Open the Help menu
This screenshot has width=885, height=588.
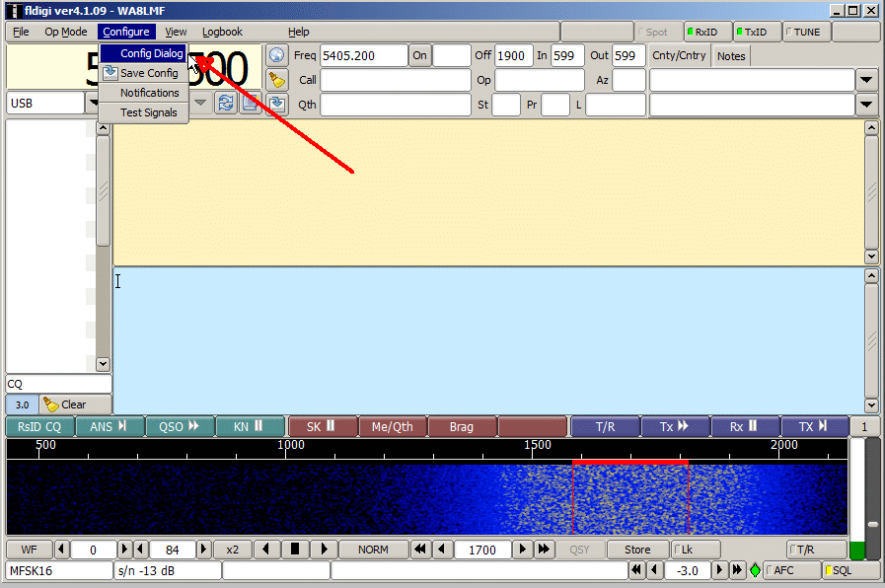coord(299,32)
